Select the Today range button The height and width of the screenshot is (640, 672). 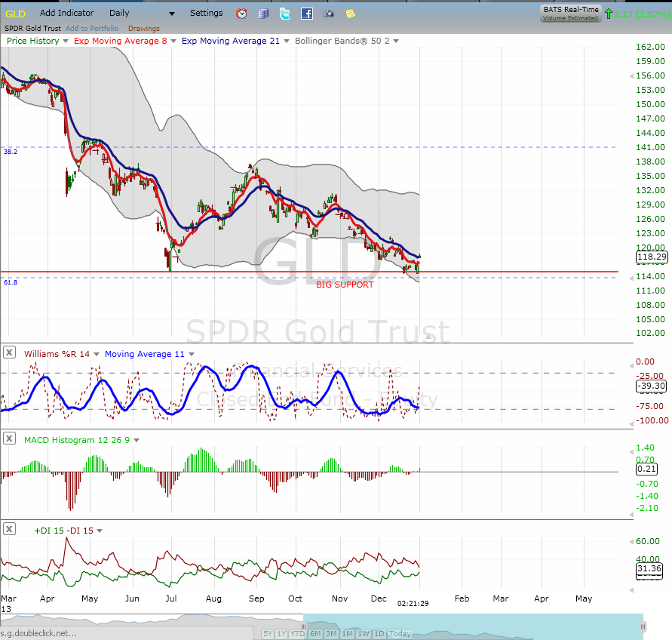400,633
